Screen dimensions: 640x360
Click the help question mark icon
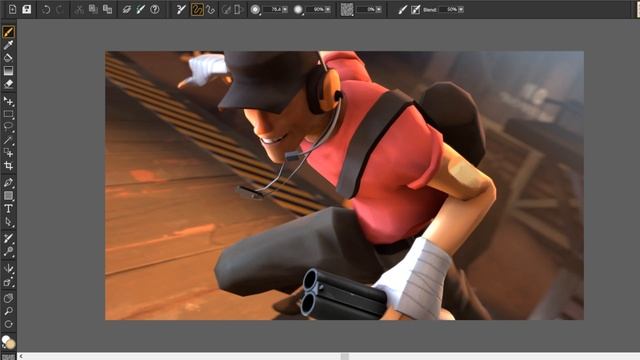pos(155,9)
